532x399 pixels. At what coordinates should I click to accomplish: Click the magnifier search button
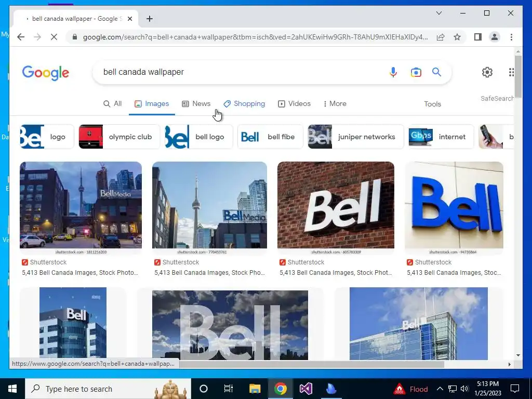[x=436, y=72]
